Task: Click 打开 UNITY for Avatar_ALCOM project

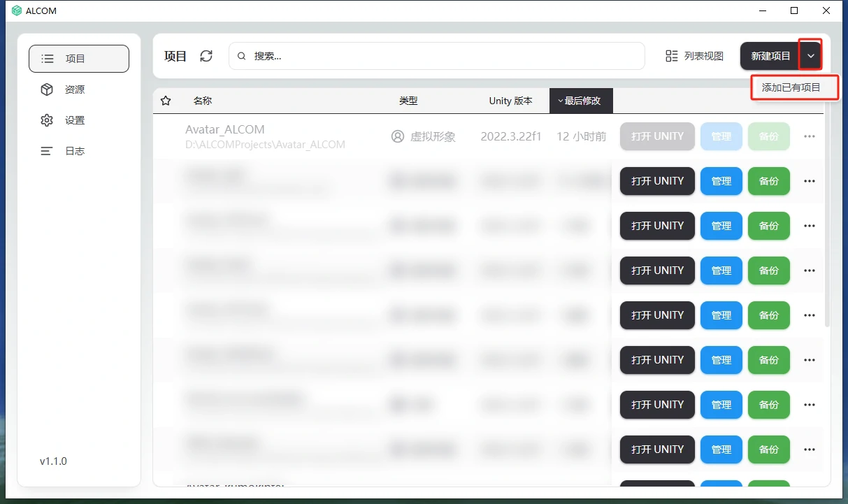Action: (657, 136)
